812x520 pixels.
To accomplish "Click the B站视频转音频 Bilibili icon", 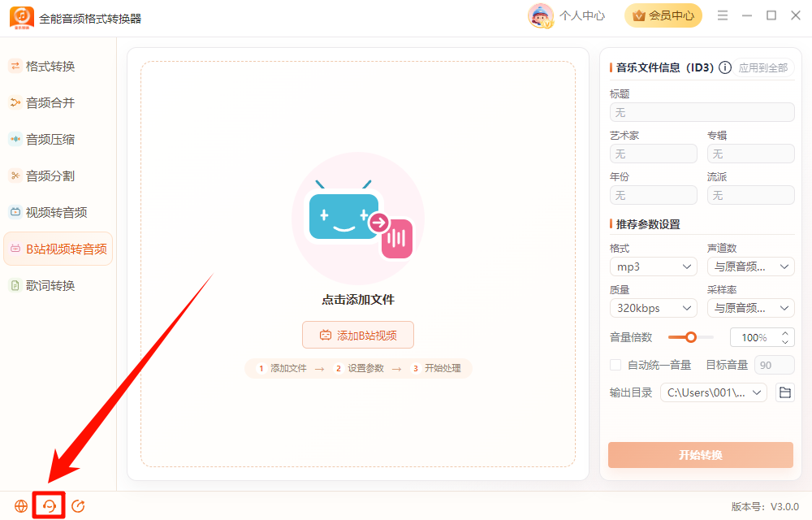I will click(15, 249).
